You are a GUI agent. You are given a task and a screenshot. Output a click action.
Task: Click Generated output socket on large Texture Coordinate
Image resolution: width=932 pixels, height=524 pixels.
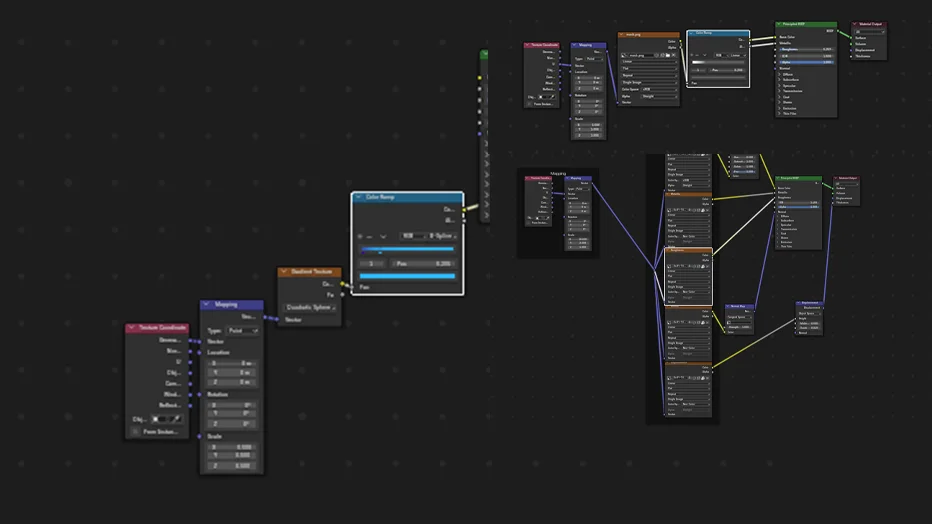click(x=190, y=340)
